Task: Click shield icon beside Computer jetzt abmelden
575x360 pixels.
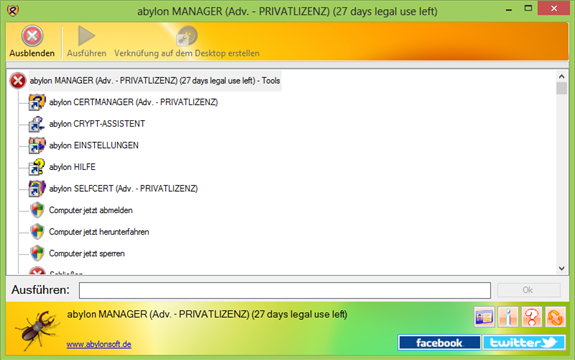Action: pos(37,210)
